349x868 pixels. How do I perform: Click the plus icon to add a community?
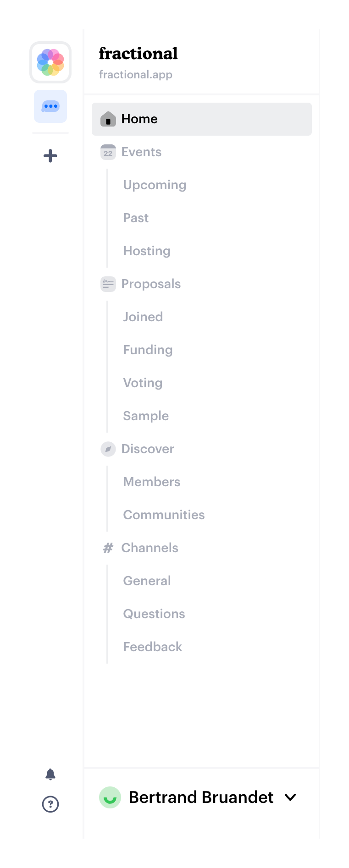click(50, 155)
